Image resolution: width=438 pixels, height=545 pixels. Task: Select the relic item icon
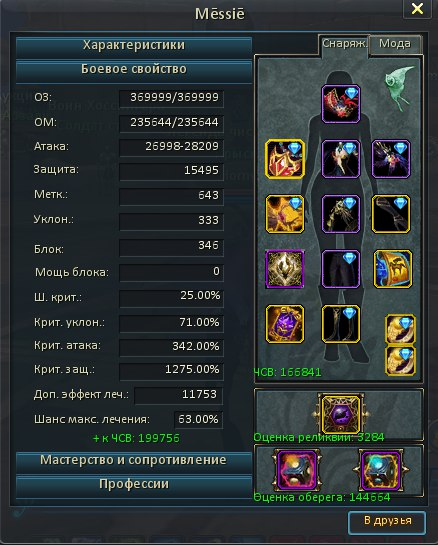pyautogui.click(x=341, y=414)
